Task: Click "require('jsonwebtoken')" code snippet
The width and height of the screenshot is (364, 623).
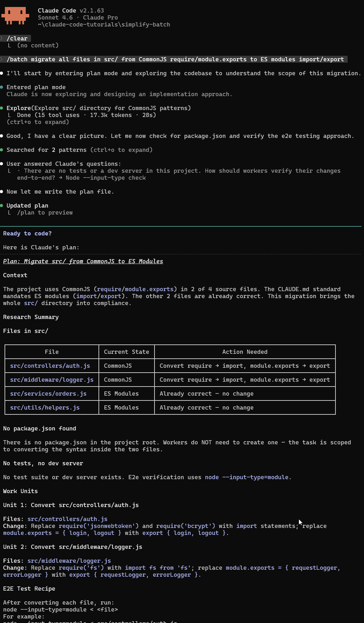Action: (98, 526)
